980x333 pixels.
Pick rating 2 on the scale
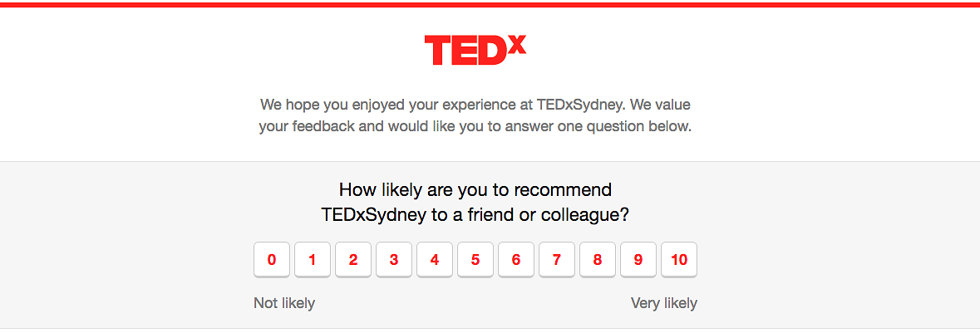click(x=353, y=260)
